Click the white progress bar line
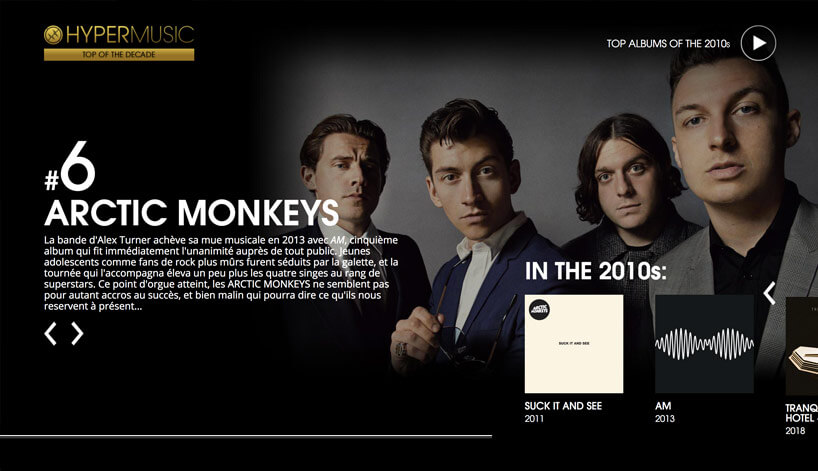The image size is (818, 471). (x=246, y=436)
